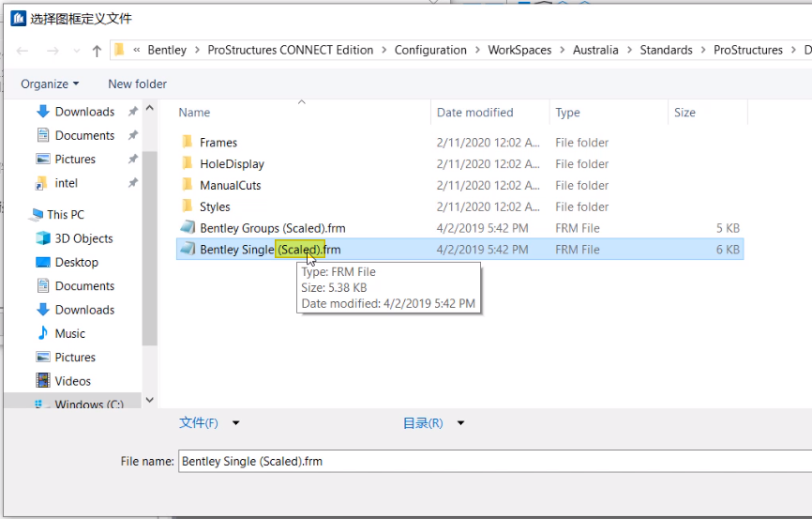Screen dimensions: 812x519
Task: Click sidebar scrollbar down arrow
Action: (150, 400)
